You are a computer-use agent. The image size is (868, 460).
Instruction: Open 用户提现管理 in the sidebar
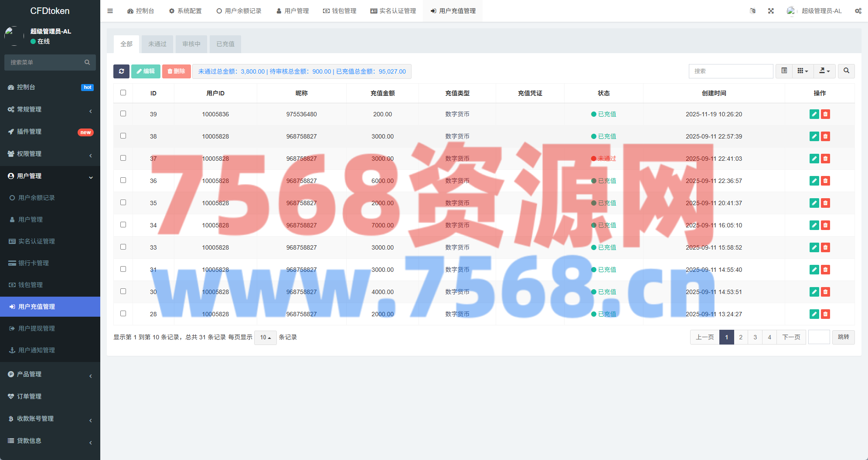click(x=37, y=328)
